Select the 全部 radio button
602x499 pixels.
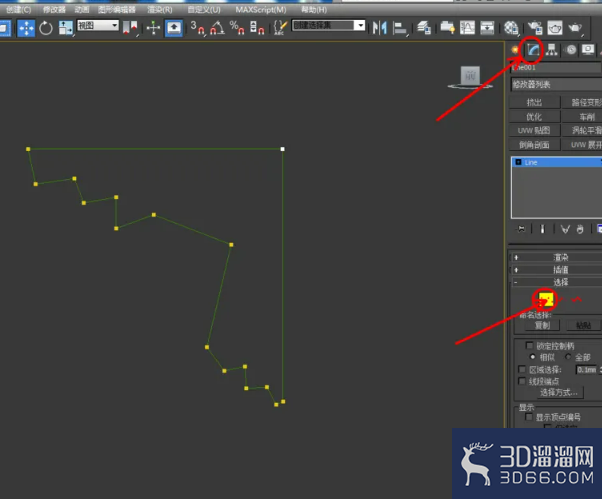(x=568, y=357)
